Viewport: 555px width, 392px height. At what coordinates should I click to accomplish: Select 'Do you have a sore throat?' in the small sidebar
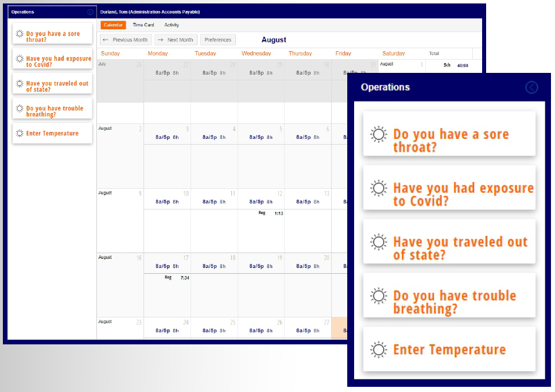[x=52, y=34]
